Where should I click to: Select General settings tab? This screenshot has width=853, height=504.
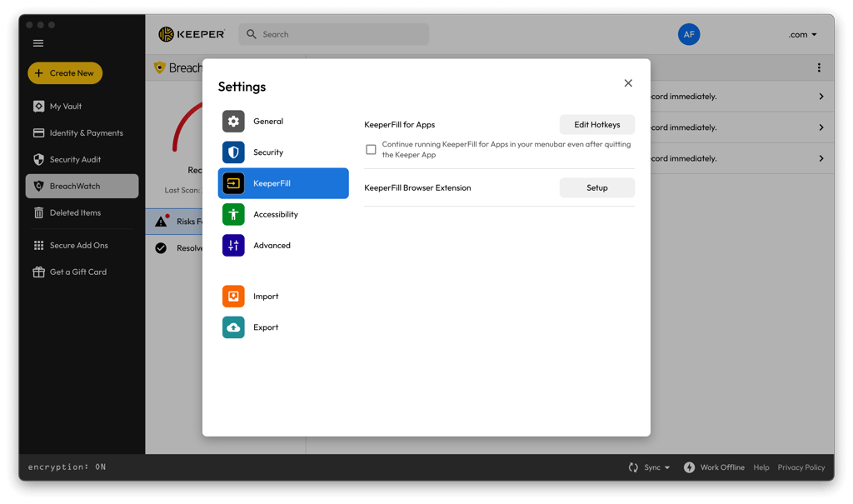point(283,122)
